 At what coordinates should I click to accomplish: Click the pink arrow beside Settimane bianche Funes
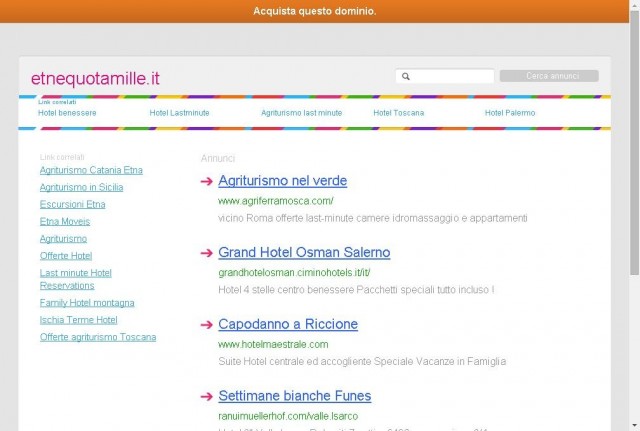point(207,396)
